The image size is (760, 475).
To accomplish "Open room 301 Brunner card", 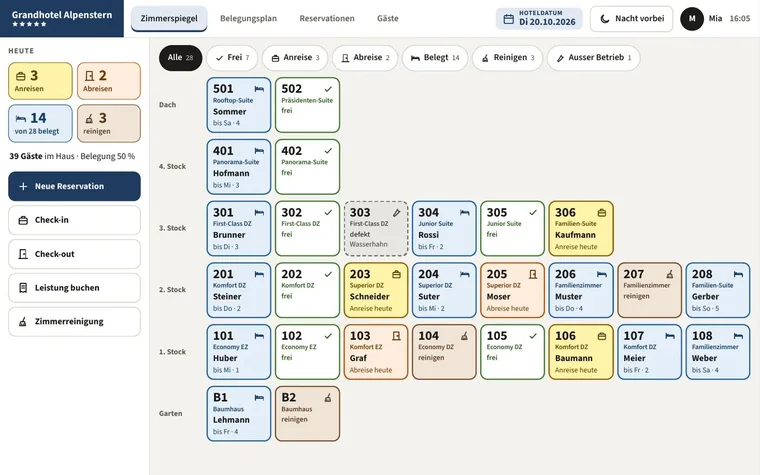I will point(239,228).
